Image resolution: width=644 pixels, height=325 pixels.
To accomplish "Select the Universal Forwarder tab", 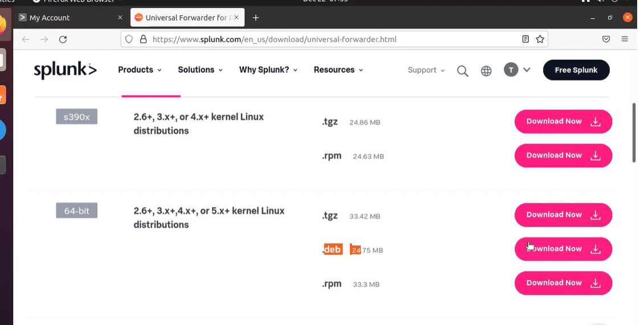I will (x=188, y=18).
